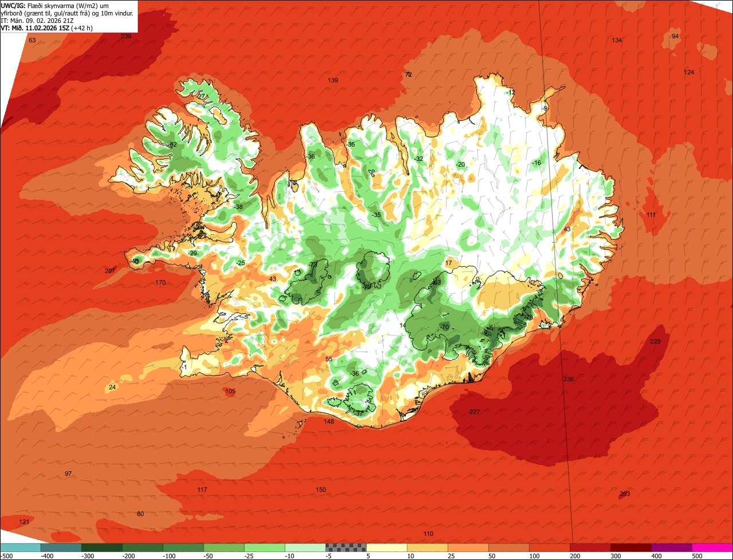Pick the dark maroon 300 to 400 swatch
This screenshot has height=560, width=733.
(x=630, y=547)
